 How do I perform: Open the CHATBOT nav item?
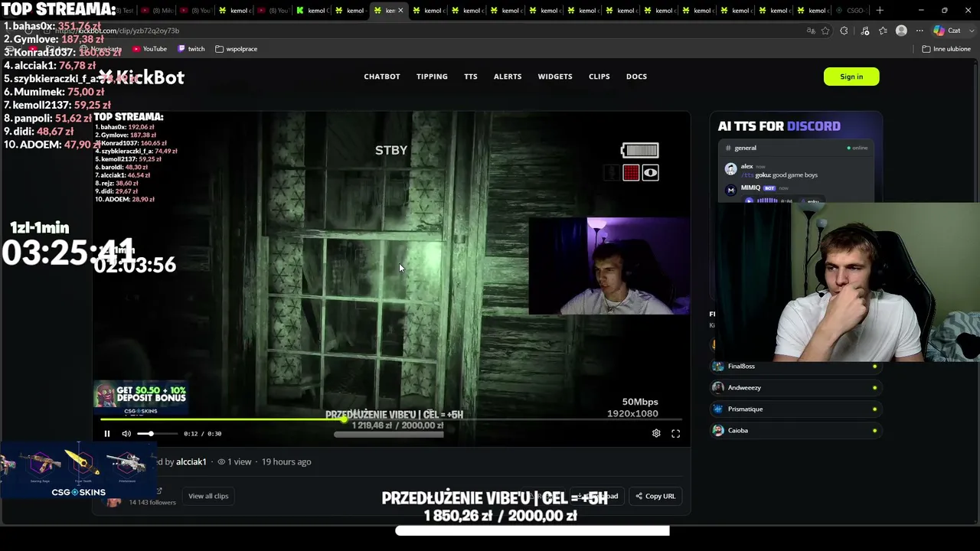382,77
